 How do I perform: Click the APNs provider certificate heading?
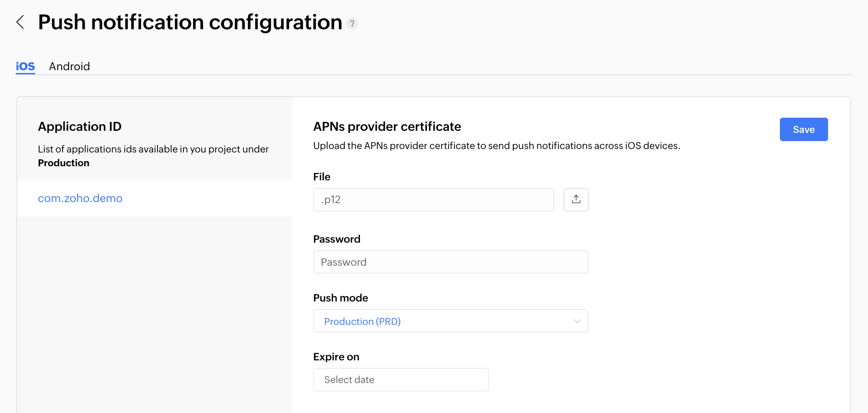point(387,127)
